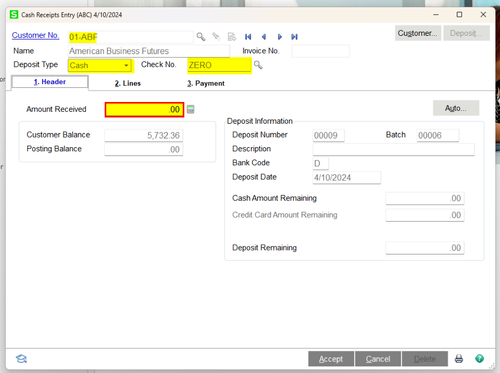500x373 pixels.
Task: Open the green help question mark
Action: (x=479, y=359)
